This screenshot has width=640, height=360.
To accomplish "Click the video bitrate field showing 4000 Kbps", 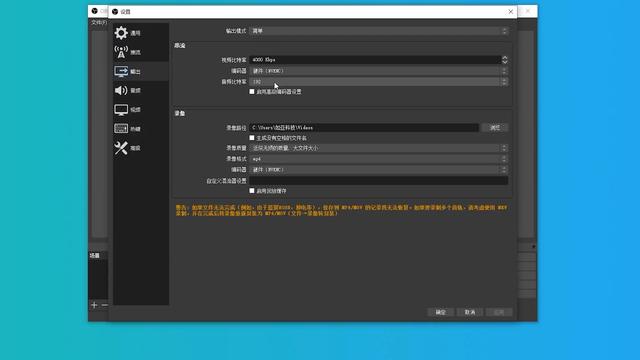I will (x=375, y=60).
